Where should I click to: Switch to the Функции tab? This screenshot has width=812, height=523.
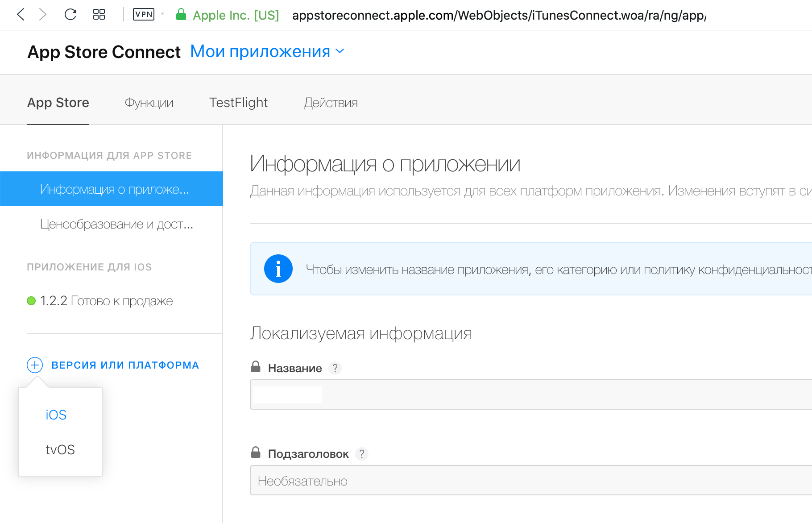(149, 103)
